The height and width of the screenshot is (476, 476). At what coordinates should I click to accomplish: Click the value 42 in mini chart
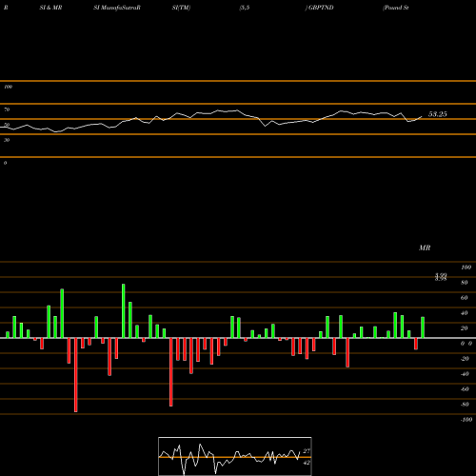pos(307,463)
